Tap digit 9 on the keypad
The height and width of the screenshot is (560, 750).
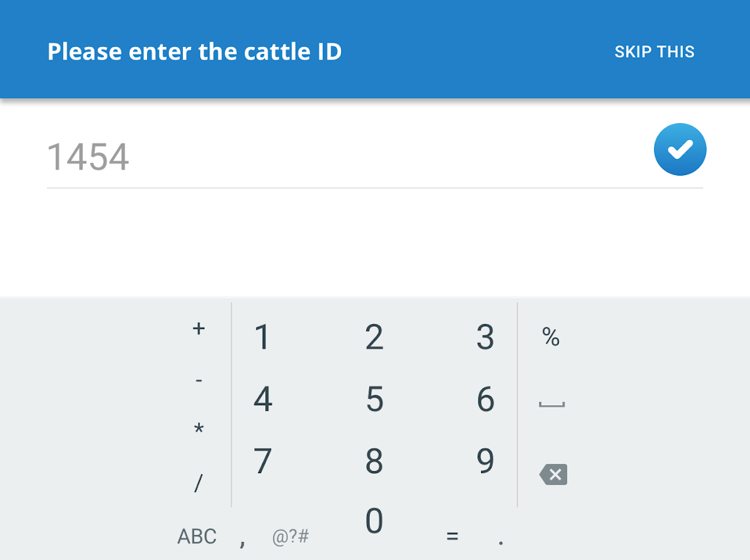pyautogui.click(x=485, y=461)
